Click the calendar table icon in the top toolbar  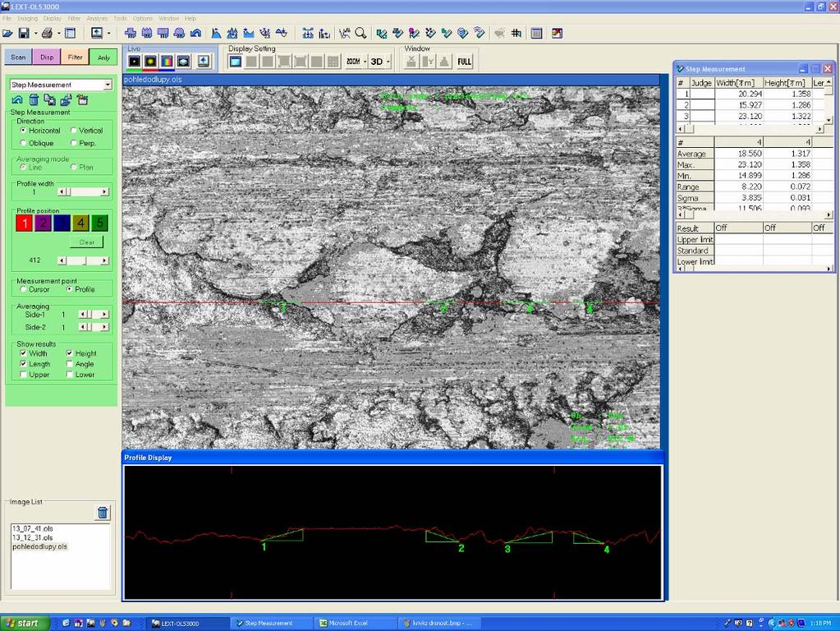pos(536,33)
